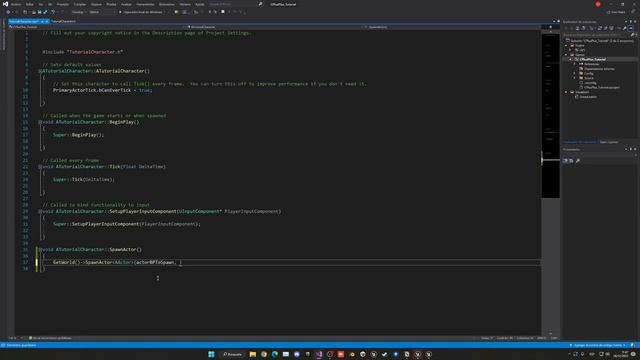640x360 pixels.
Task: Select the Source folder in Solution Explorer
Action: point(589,78)
